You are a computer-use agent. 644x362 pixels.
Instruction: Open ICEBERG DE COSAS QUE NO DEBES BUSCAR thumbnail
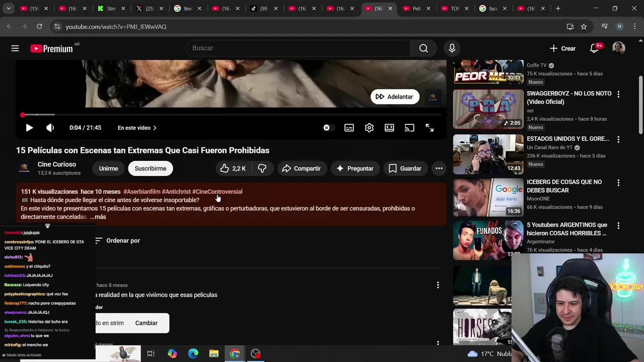click(488, 197)
